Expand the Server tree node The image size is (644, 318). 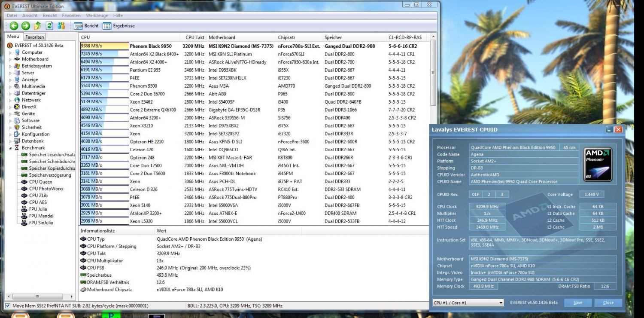pos(11,73)
